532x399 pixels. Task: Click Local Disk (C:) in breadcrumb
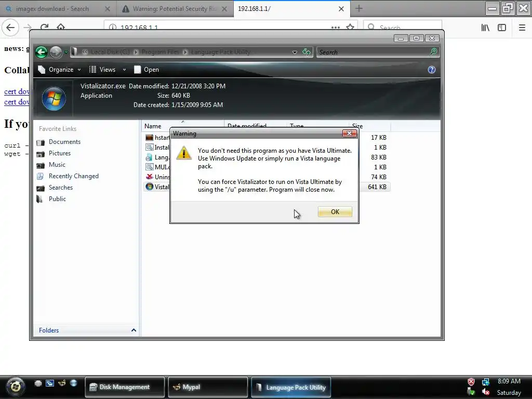coord(110,52)
